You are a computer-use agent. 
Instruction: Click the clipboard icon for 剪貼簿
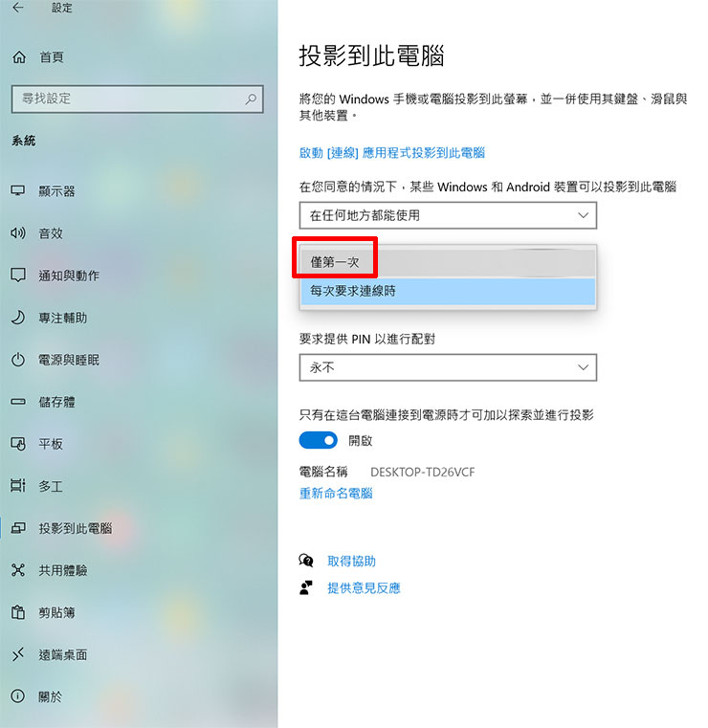tap(18, 612)
